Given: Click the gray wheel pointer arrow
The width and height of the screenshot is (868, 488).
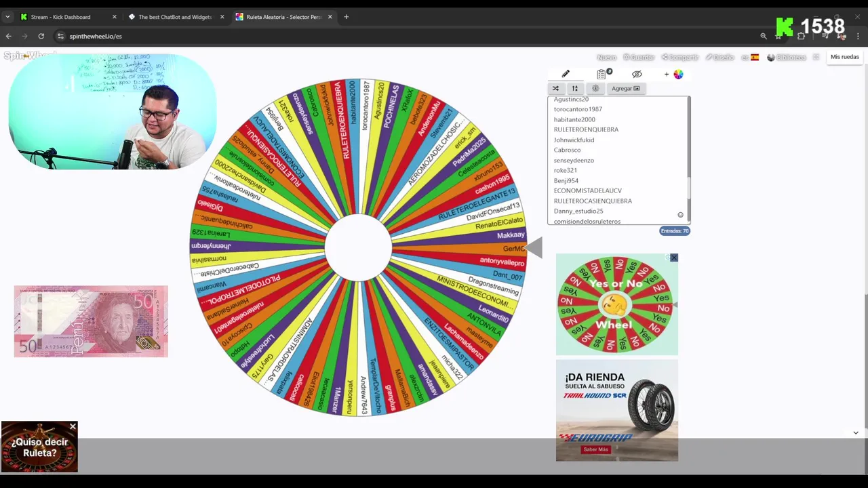Looking at the screenshot, I should tap(534, 247).
